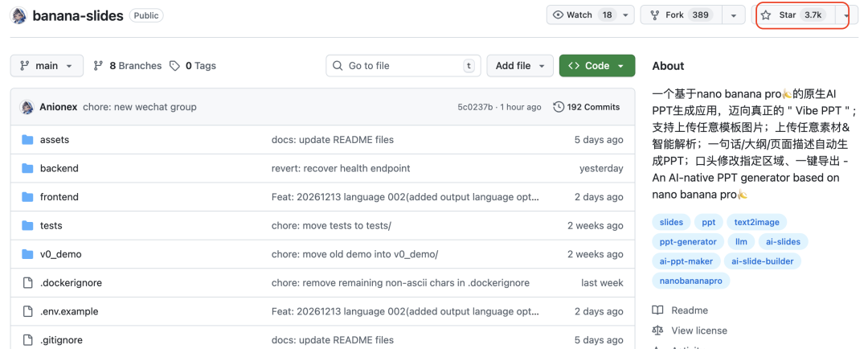The height and width of the screenshot is (349, 868).
Task: Select the ppt topic tag
Action: (709, 222)
